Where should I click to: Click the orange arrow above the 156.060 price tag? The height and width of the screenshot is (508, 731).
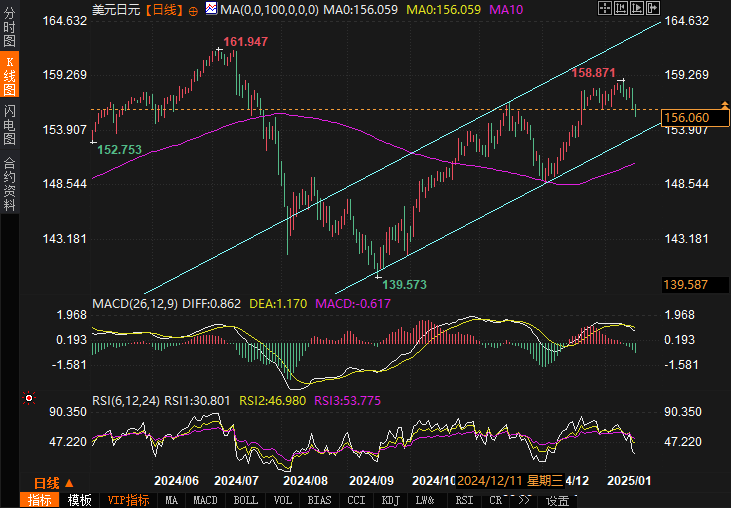(724, 104)
